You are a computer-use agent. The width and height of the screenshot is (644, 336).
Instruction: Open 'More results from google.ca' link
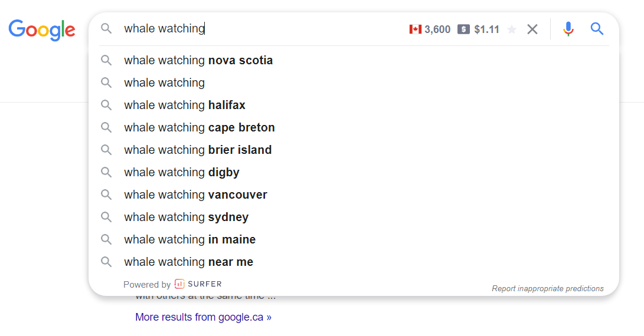pos(203,317)
